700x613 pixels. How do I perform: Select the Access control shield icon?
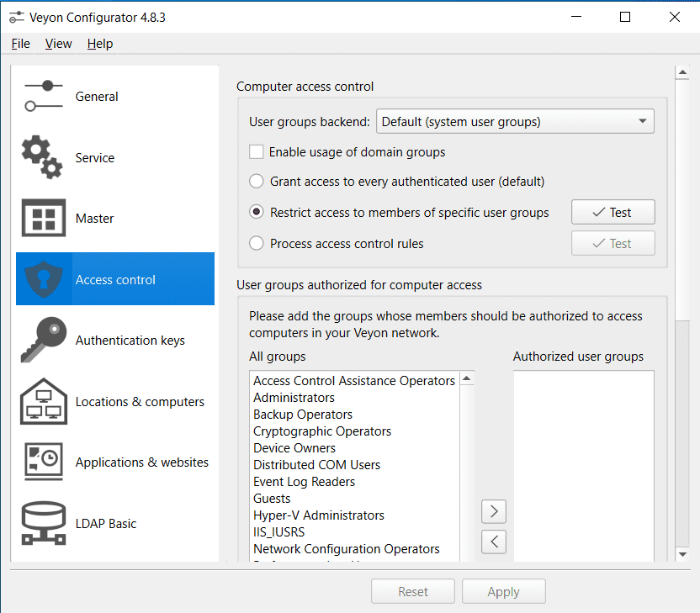[x=43, y=279]
